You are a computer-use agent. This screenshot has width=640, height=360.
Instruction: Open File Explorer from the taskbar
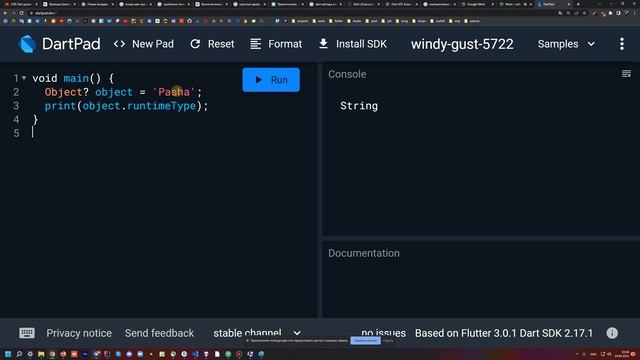(41, 354)
